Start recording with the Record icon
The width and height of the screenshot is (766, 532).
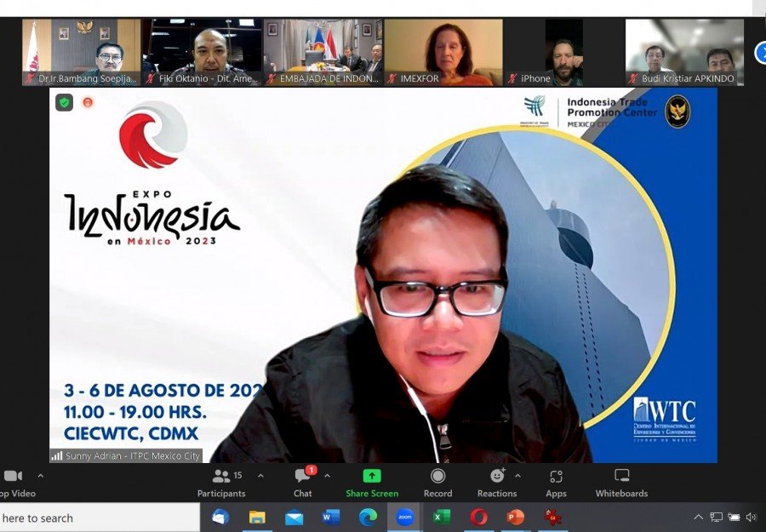pyautogui.click(x=437, y=477)
